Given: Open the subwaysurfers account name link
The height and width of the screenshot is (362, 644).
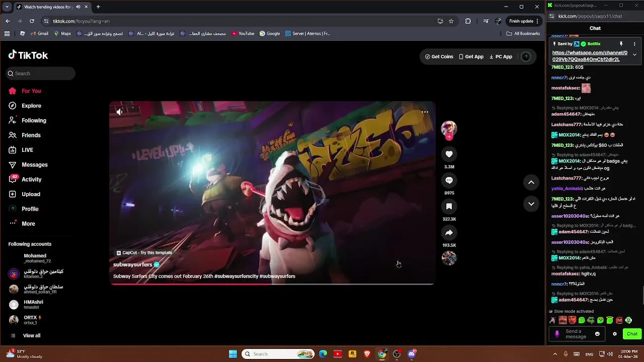Looking at the screenshot, I should [132, 264].
